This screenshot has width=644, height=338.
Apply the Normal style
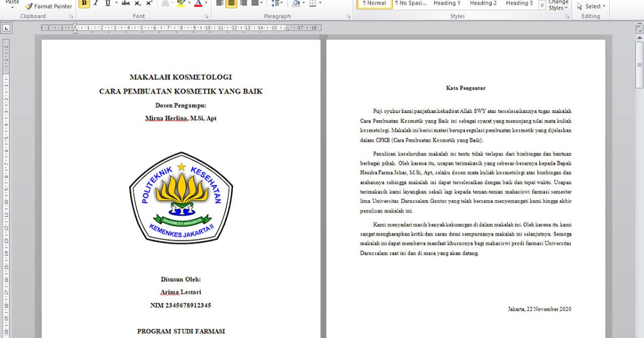(x=375, y=4)
